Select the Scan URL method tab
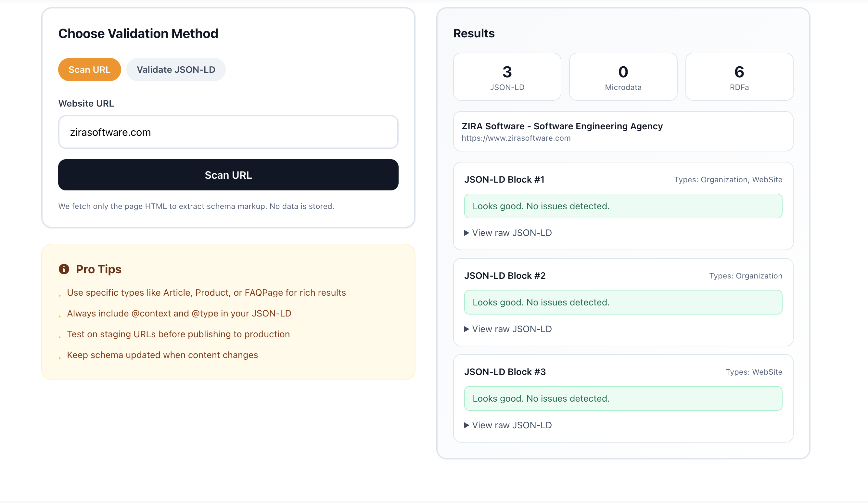Screen dimensions: 868x503 point(90,70)
